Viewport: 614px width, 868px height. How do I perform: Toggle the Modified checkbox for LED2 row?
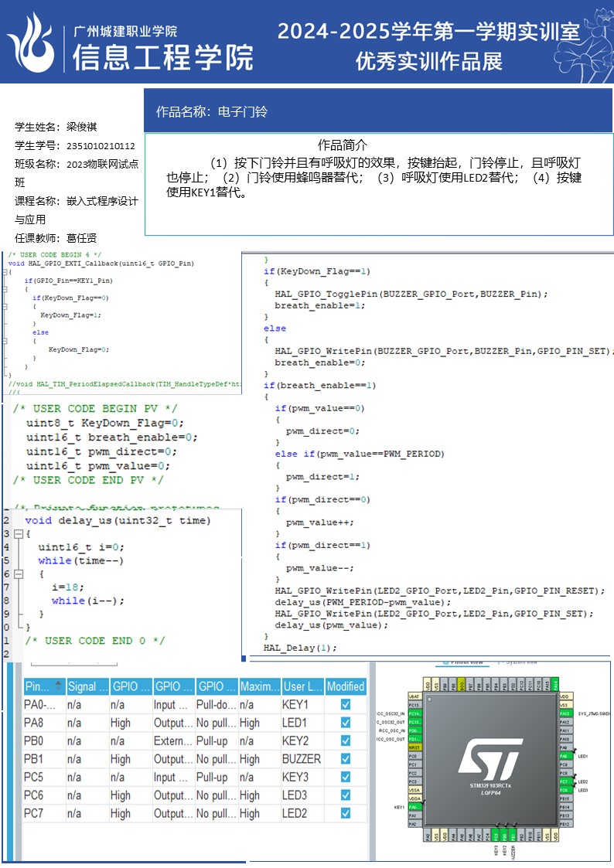[x=346, y=813]
